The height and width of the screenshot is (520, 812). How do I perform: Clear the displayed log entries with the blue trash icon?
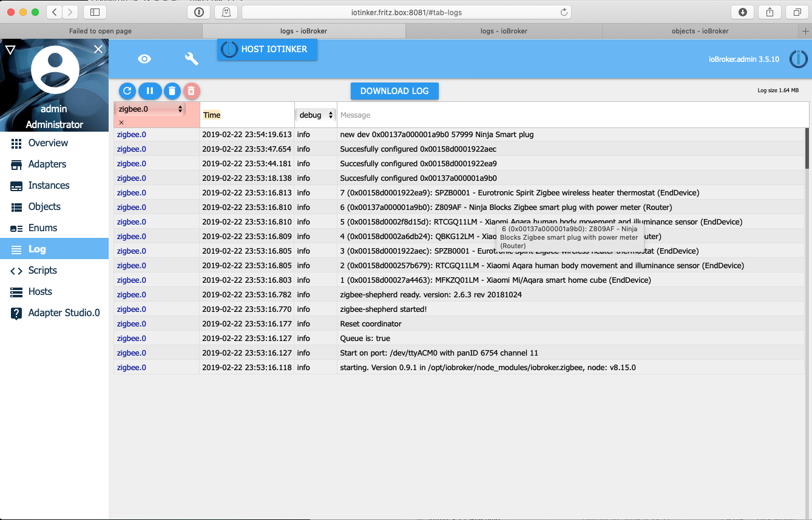point(172,91)
